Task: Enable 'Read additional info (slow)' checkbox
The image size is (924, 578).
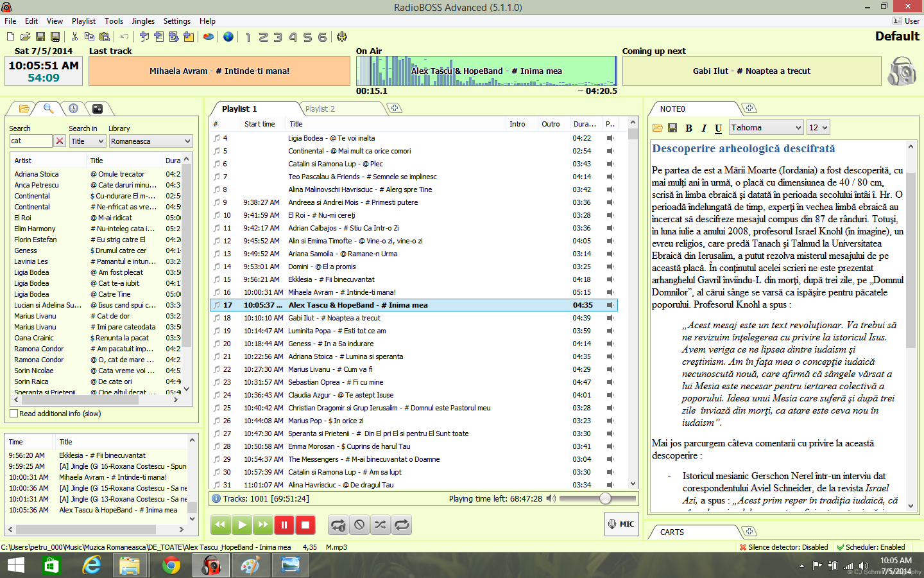Action: pos(13,414)
